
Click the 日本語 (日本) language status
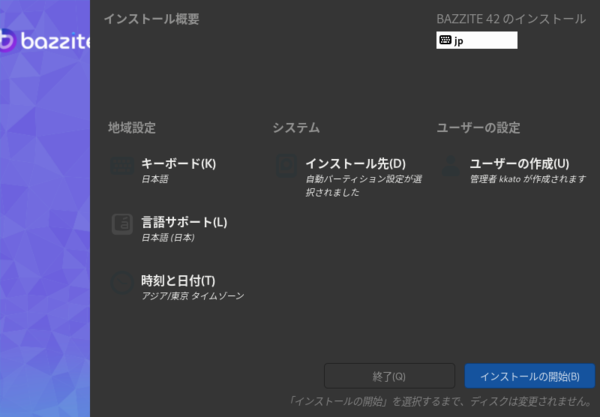168,238
